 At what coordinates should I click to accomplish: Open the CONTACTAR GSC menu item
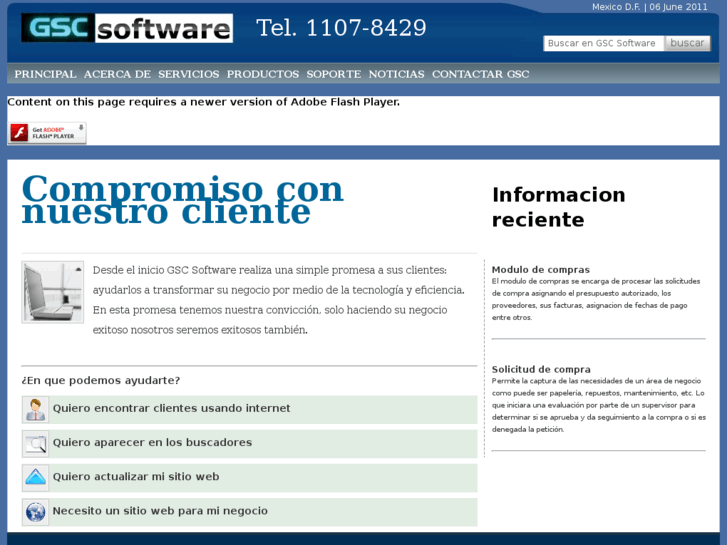click(481, 74)
